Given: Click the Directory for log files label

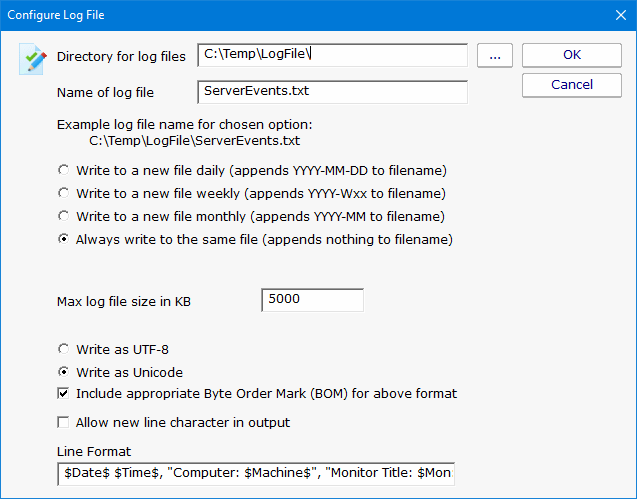Looking at the screenshot, I should pyautogui.click(x=122, y=57).
